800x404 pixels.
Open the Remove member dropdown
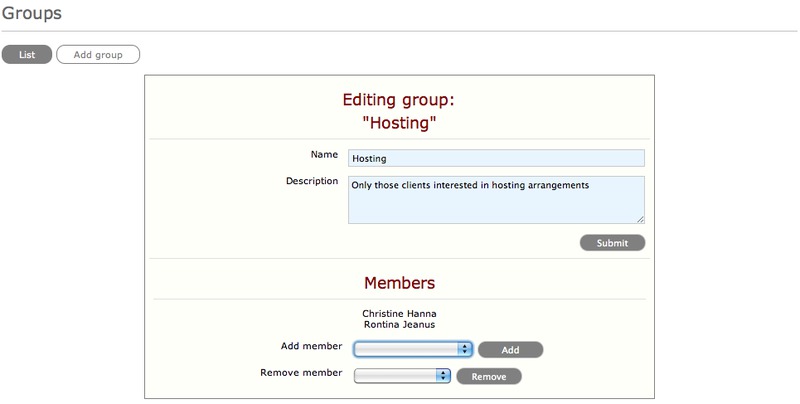click(x=402, y=376)
